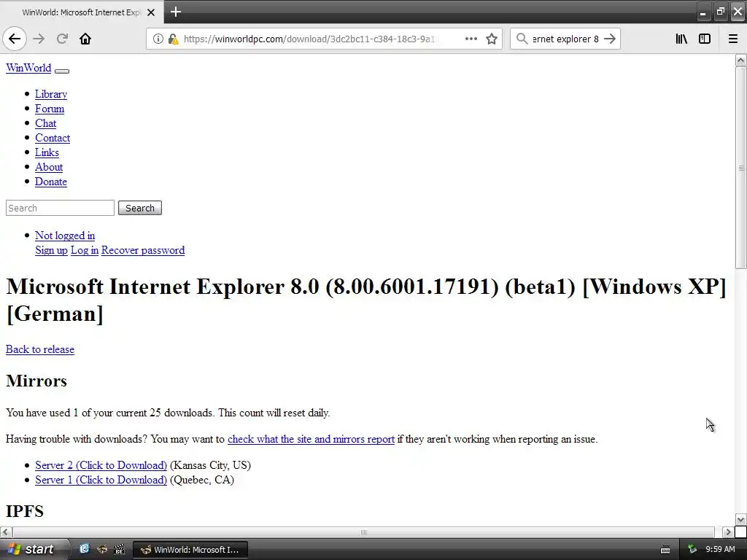Screen dimensions: 747x560
Task: Show site information via the info icon
Action: (x=158, y=39)
